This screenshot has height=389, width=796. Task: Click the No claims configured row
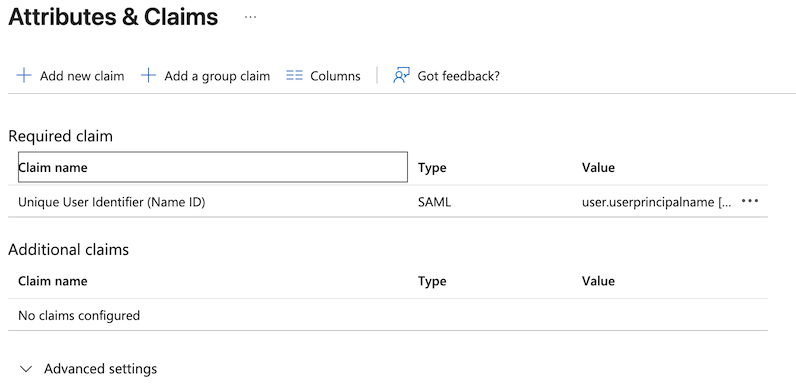point(388,315)
